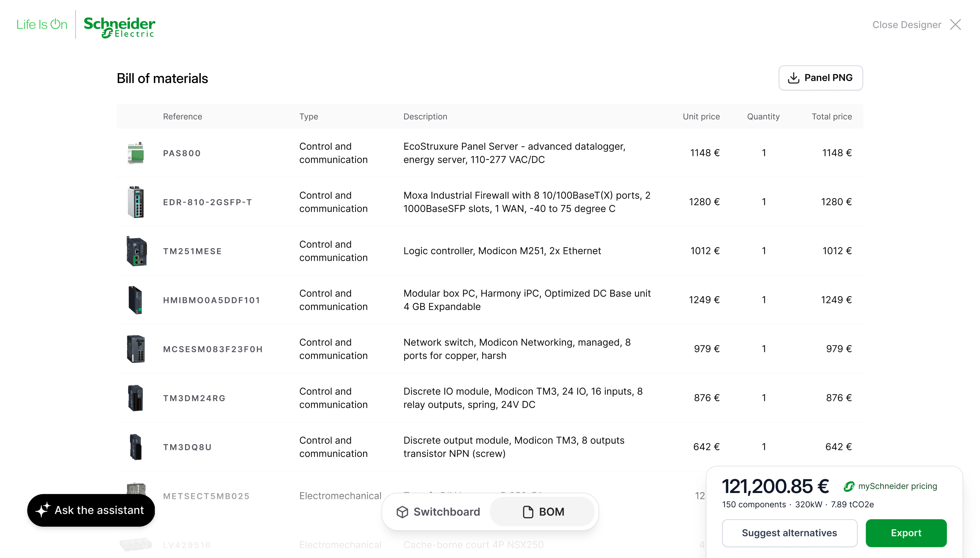The image size is (980, 558).
Task: Click the Unit price column header
Action: (701, 117)
